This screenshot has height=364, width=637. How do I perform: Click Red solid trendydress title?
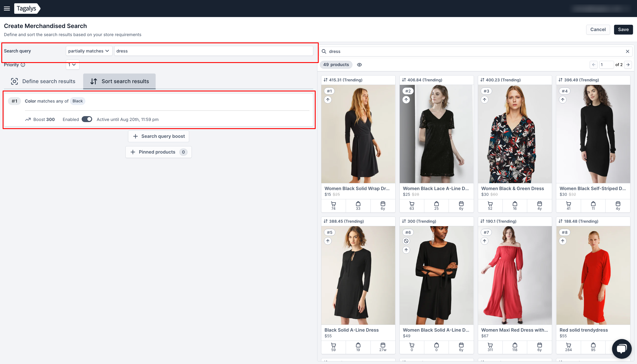click(x=584, y=330)
